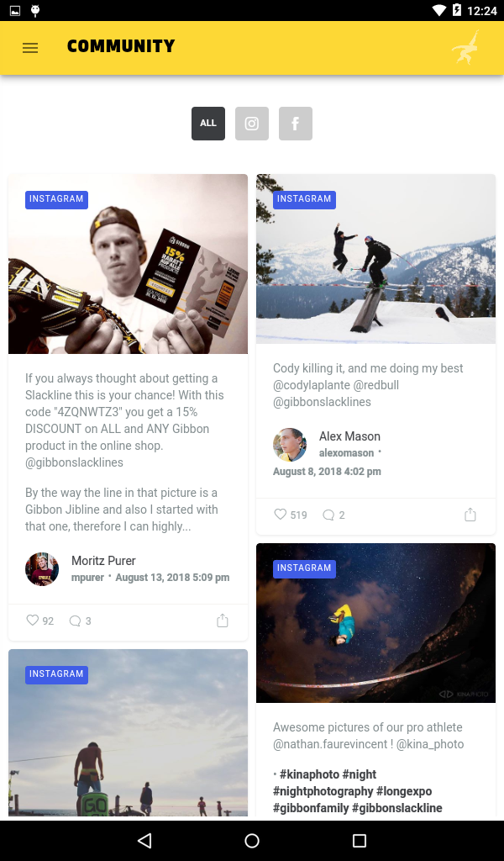Image resolution: width=504 pixels, height=861 pixels.
Task: Filter feed by Facebook icon
Action: 296,124
